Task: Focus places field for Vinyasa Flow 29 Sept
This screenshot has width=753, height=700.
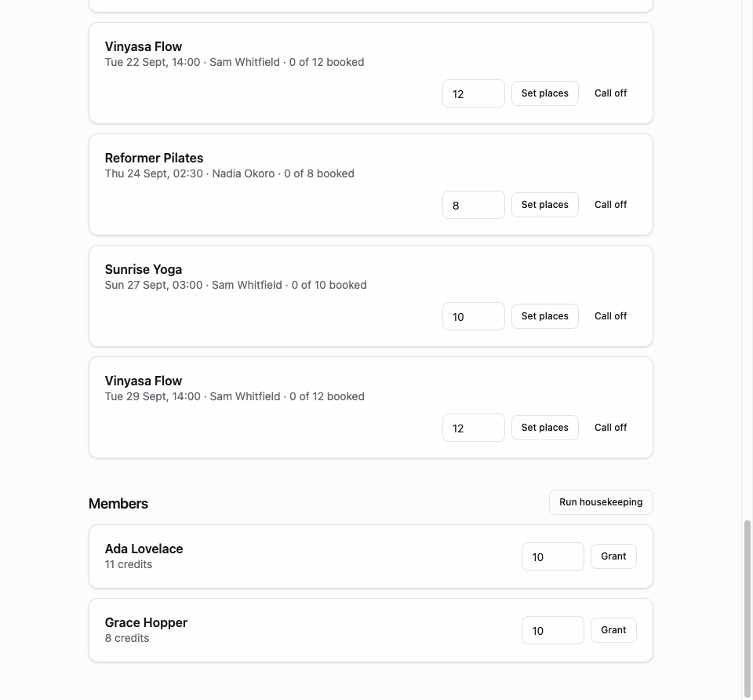Action: 474,428
